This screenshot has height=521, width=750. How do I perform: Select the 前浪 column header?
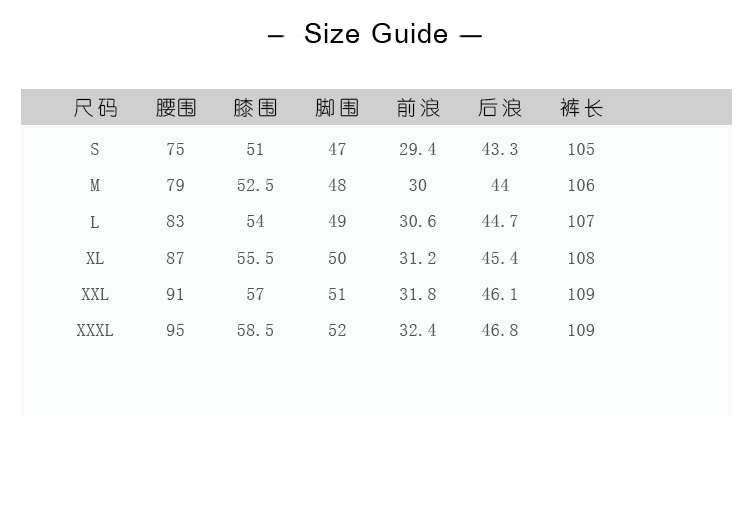click(x=418, y=108)
